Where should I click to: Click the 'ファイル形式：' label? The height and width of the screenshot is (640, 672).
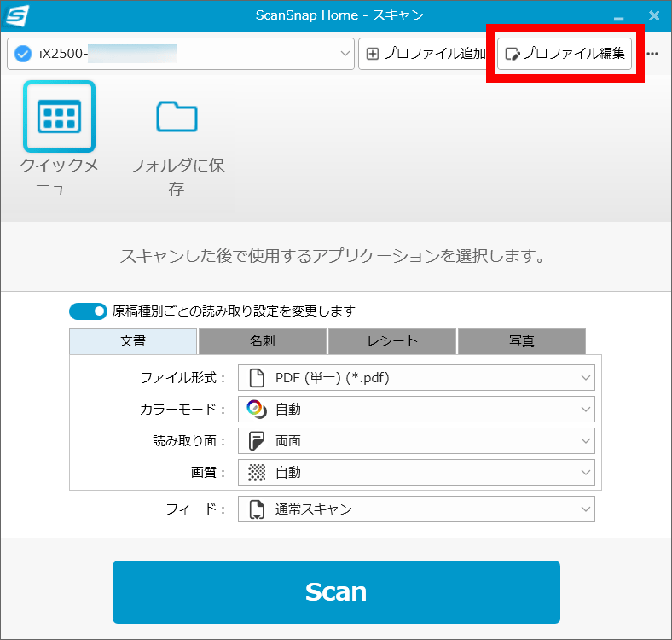tap(183, 378)
